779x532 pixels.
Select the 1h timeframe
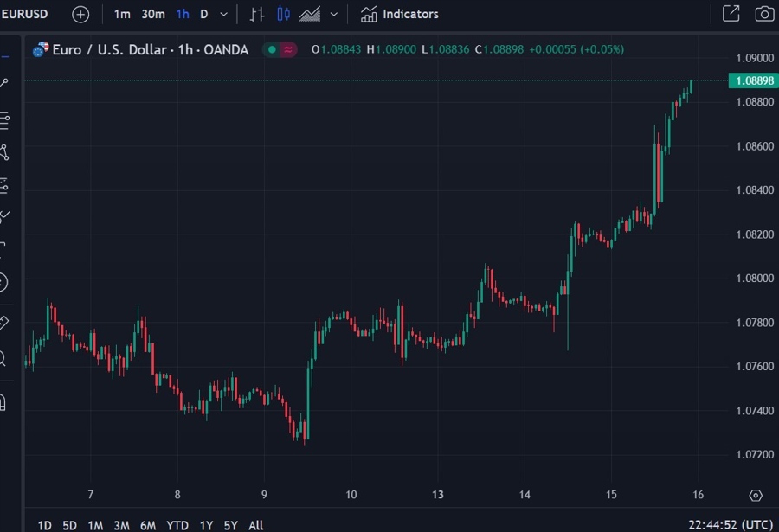tap(183, 15)
